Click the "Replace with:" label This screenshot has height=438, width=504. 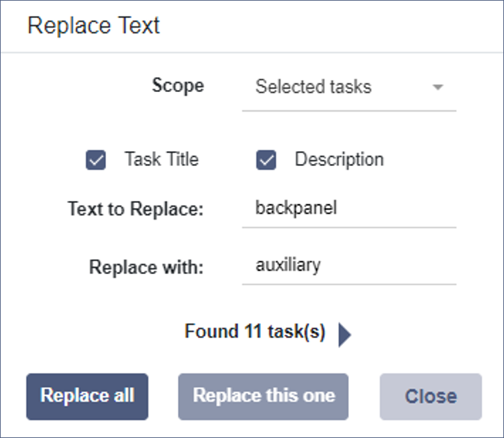pos(146,267)
